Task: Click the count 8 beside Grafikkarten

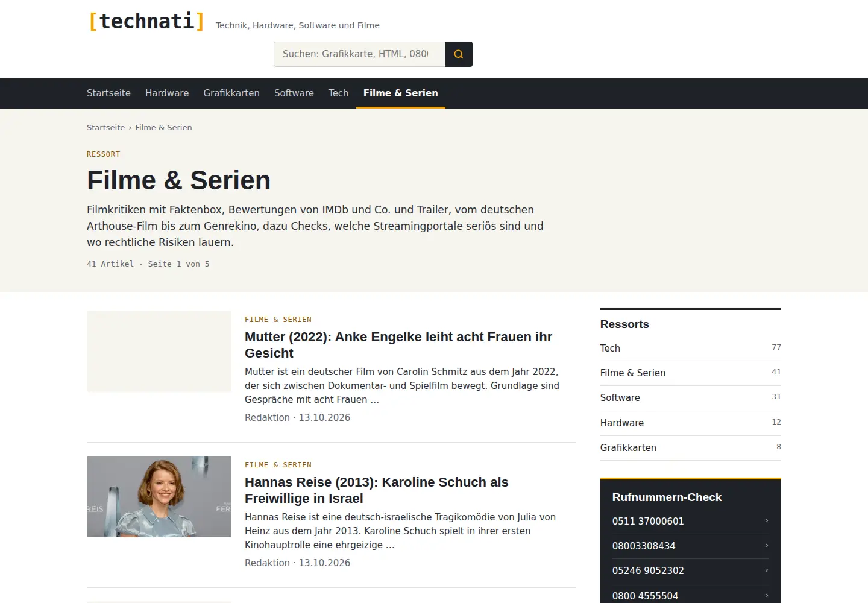Action: point(779,447)
